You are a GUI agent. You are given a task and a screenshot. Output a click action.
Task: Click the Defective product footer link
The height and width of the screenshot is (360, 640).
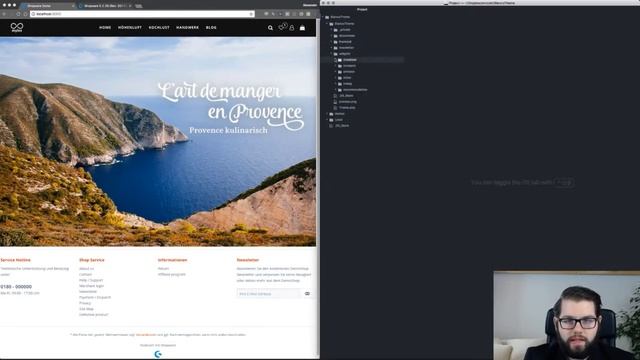(x=93, y=315)
